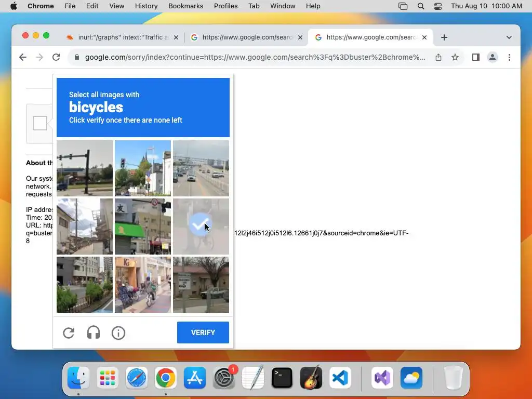Toggle the Chrome side panel icon
Viewport: 532px width, 399px height.
(x=476, y=57)
